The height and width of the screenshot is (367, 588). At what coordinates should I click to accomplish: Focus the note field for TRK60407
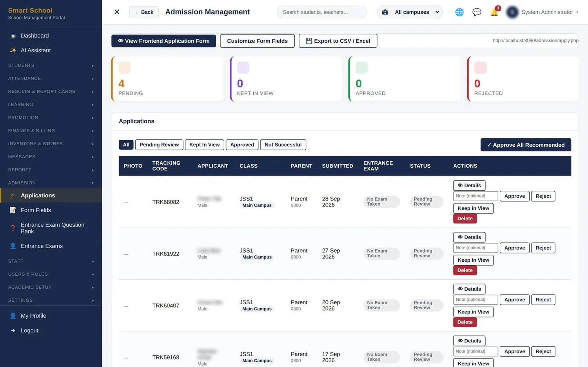pos(475,300)
